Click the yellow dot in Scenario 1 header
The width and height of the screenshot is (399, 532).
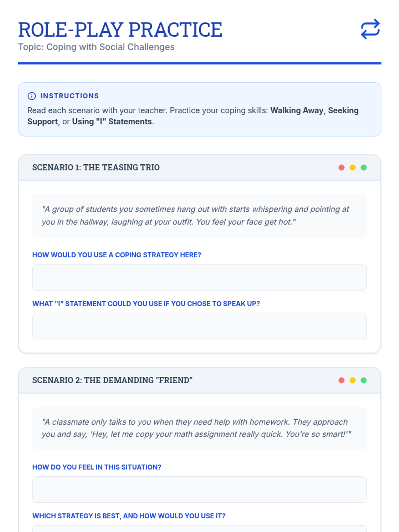pos(352,168)
